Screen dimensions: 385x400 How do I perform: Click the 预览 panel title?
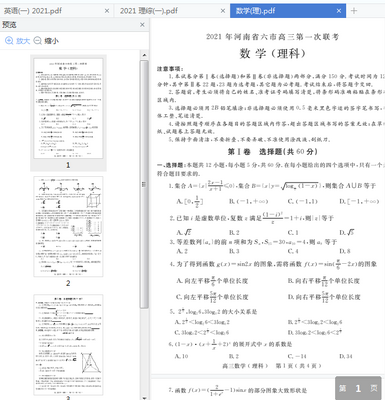[x=9, y=25]
